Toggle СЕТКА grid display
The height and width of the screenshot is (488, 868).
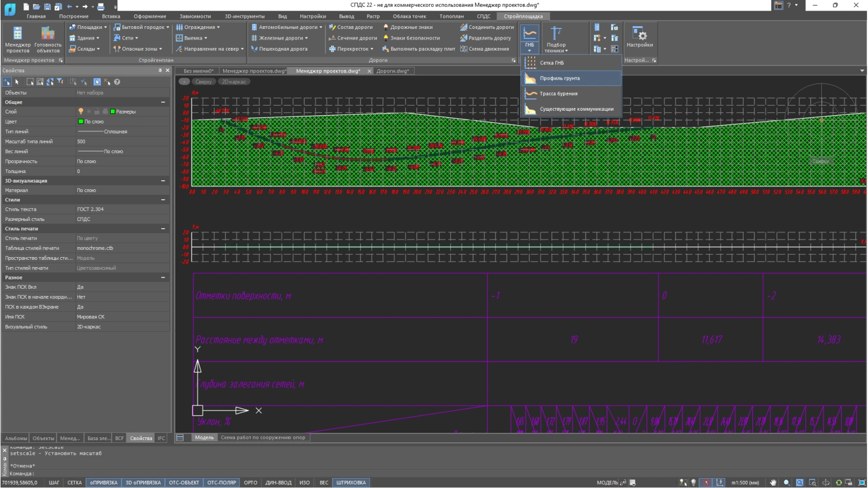[x=75, y=482]
